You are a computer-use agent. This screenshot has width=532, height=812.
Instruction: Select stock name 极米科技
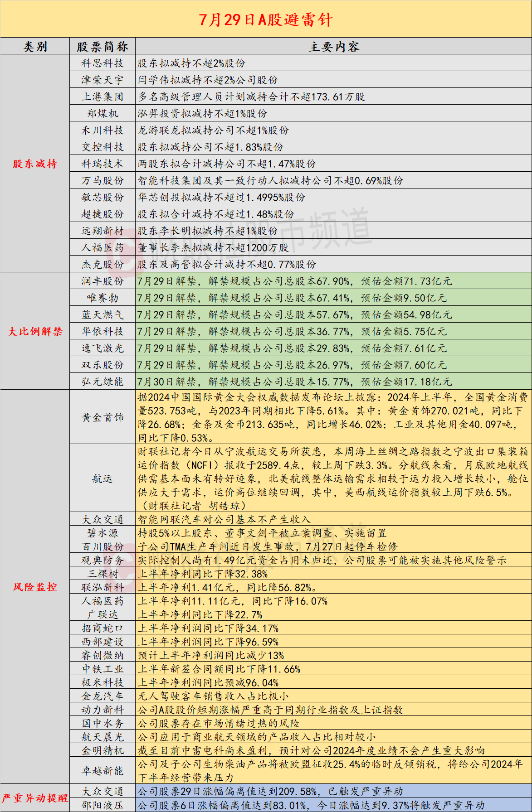pyautogui.click(x=102, y=682)
